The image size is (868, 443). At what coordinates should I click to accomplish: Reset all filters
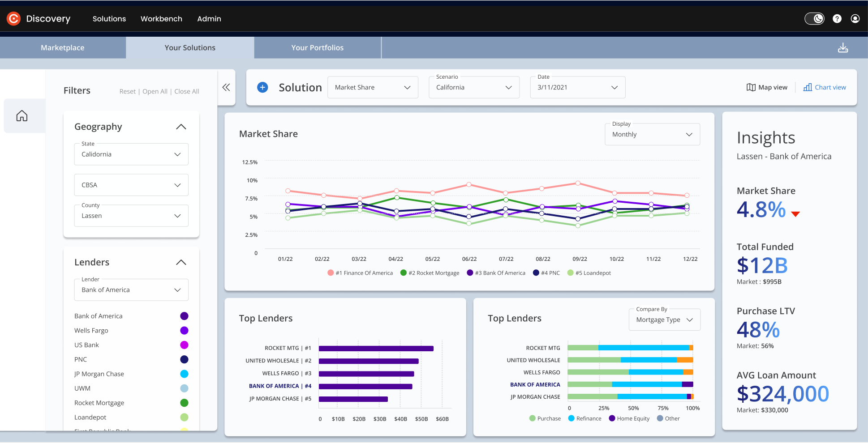coord(127,91)
